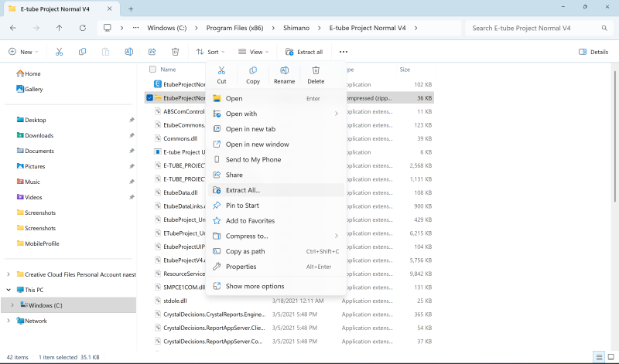Open the New dropdown
Image resolution: width=619 pixels, height=364 pixels.
(24, 52)
